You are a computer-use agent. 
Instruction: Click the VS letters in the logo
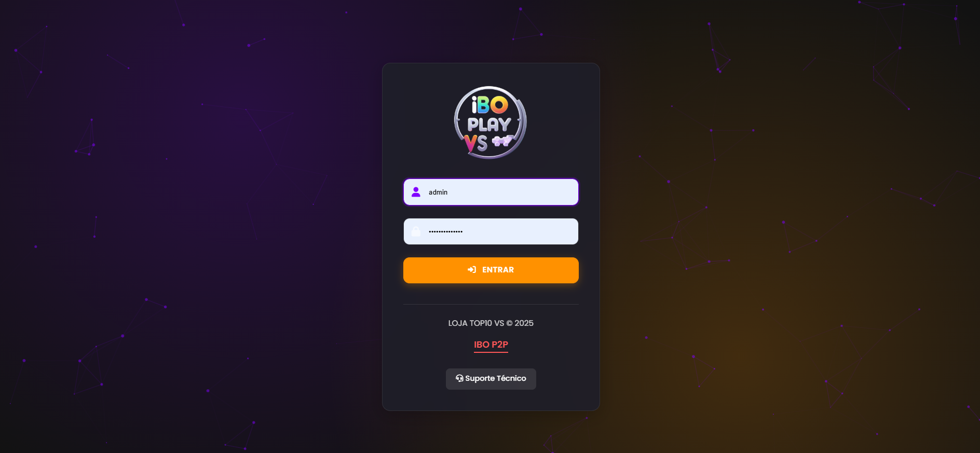[x=476, y=144]
